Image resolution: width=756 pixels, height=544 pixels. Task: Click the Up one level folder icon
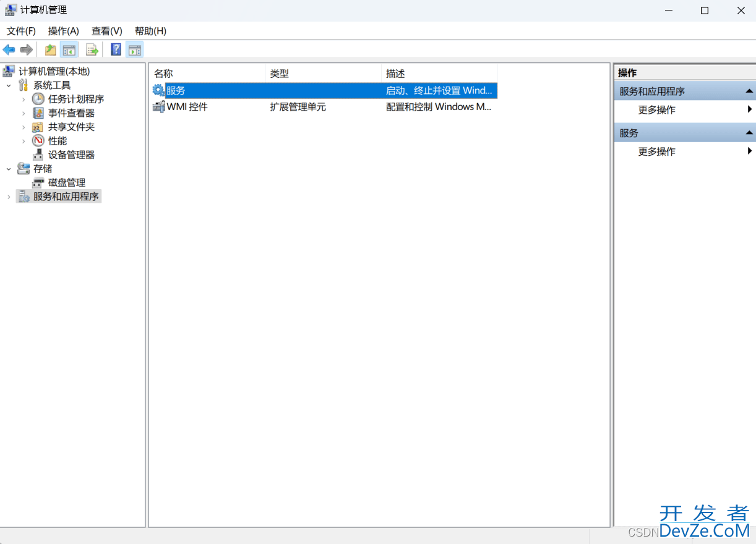tap(50, 50)
